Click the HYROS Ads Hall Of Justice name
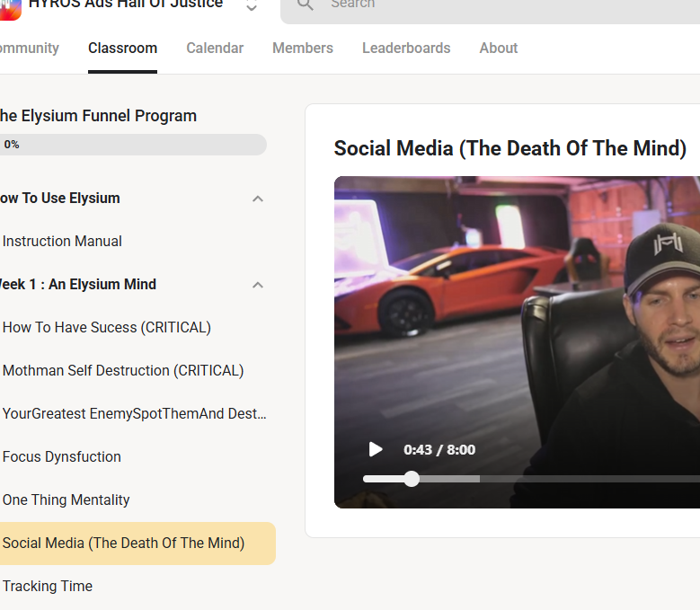Image resolution: width=700 pixels, height=610 pixels. 126,4
